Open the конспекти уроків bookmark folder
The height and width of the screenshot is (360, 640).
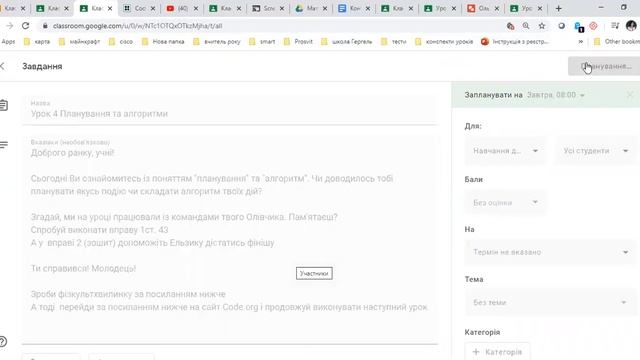pos(444,42)
